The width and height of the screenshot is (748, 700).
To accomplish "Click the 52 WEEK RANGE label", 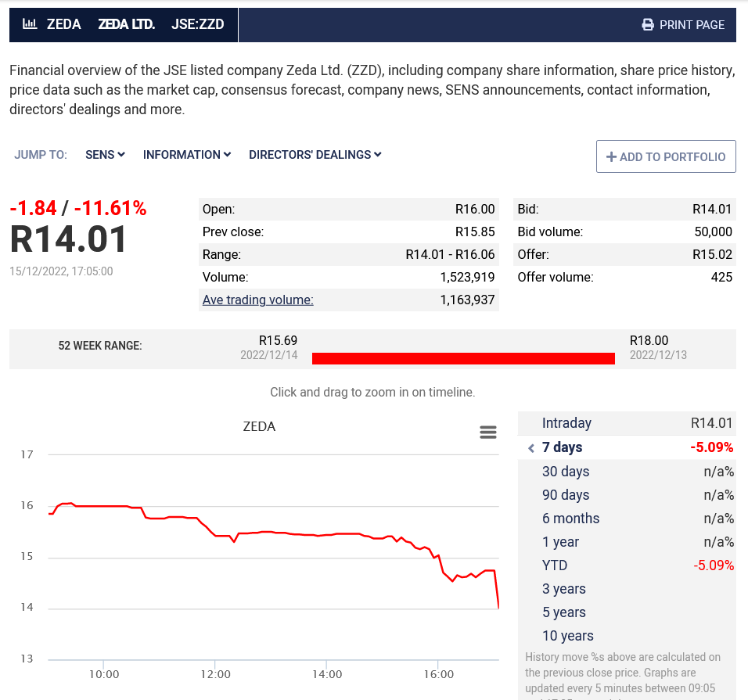I will (x=100, y=346).
